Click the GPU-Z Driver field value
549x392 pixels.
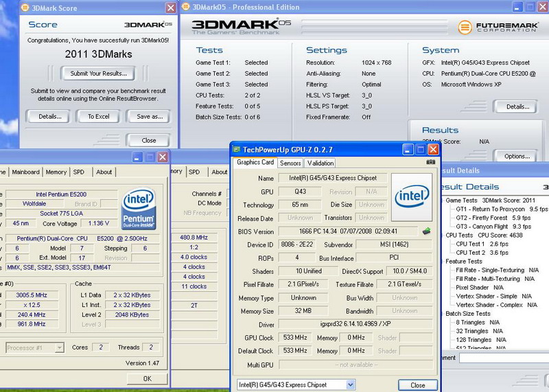click(x=355, y=324)
